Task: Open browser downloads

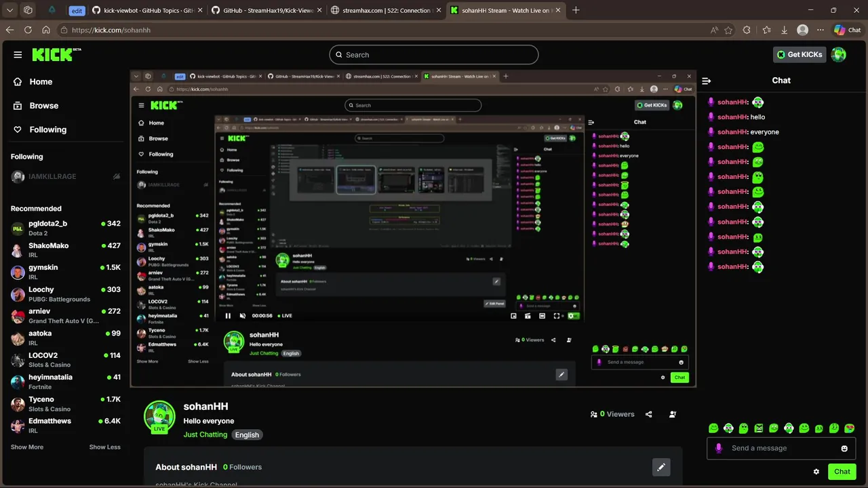Action: [785, 30]
